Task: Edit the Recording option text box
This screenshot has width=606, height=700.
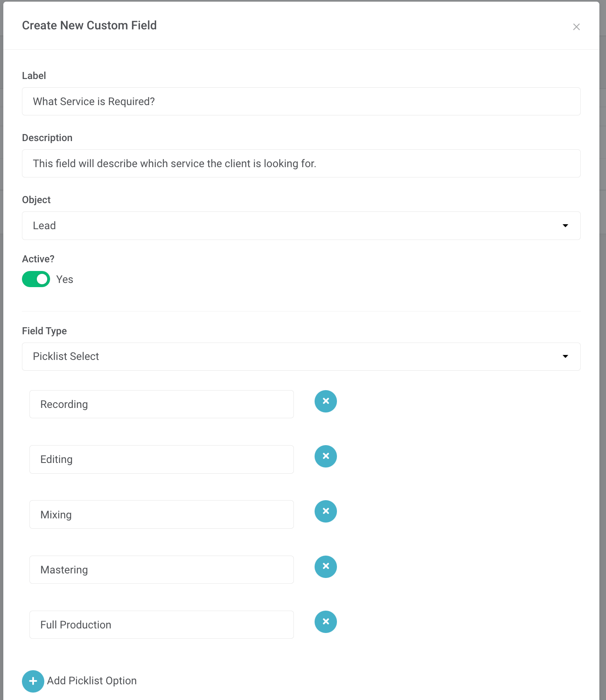Action: click(161, 405)
